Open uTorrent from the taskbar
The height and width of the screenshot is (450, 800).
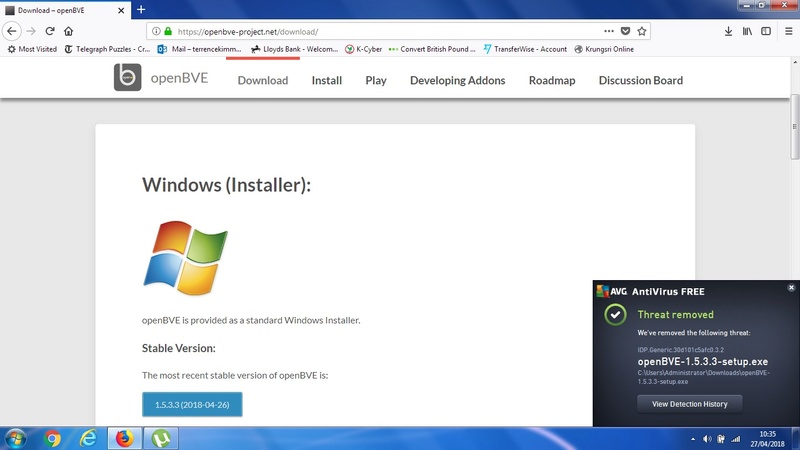[x=161, y=438]
